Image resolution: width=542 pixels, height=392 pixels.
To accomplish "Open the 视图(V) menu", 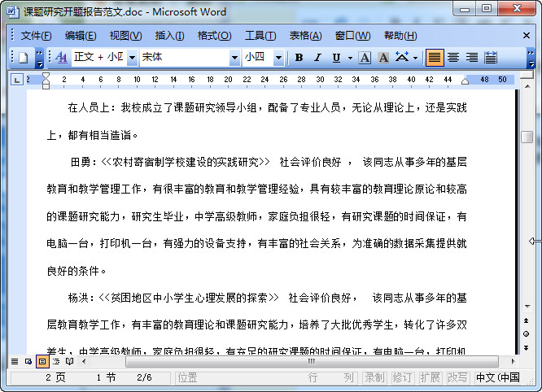I will pyautogui.click(x=125, y=36).
